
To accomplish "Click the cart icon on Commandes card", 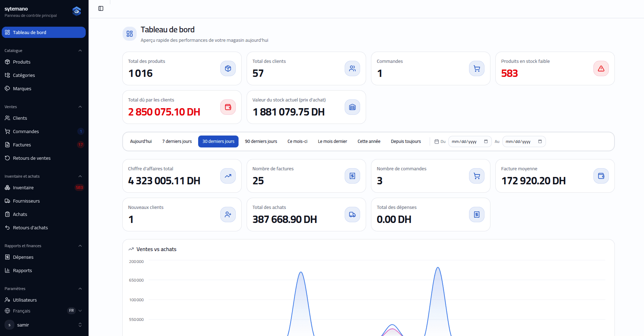I will (x=477, y=68).
